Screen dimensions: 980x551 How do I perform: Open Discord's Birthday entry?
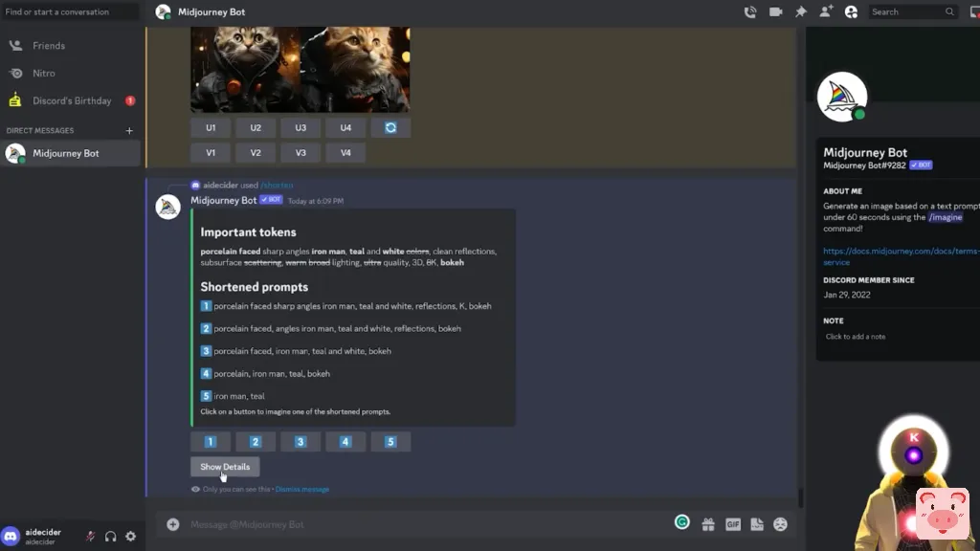[x=71, y=100]
